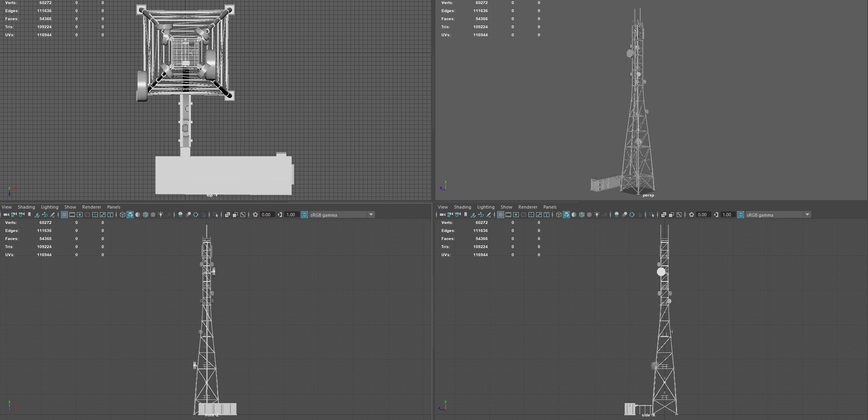Screen dimensions: 868x420
Task: Toggle color management ON button in front panel
Action: pos(305,215)
